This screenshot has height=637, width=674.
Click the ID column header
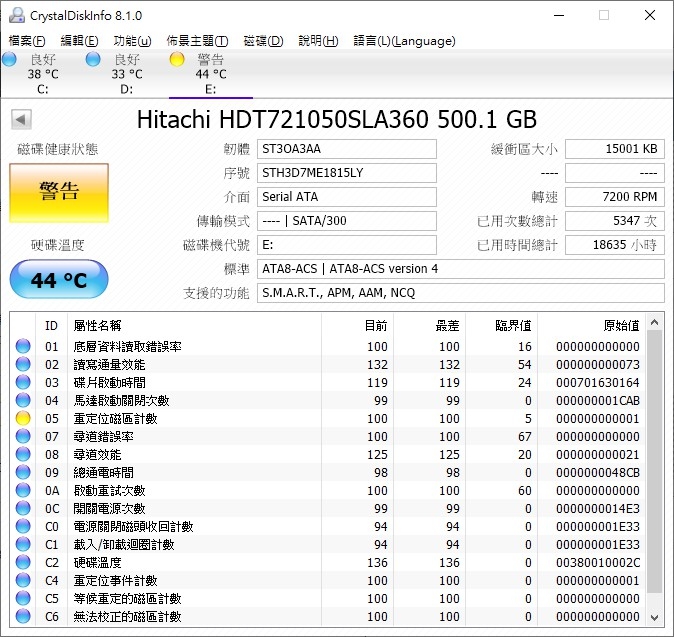pyautogui.click(x=51, y=326)
